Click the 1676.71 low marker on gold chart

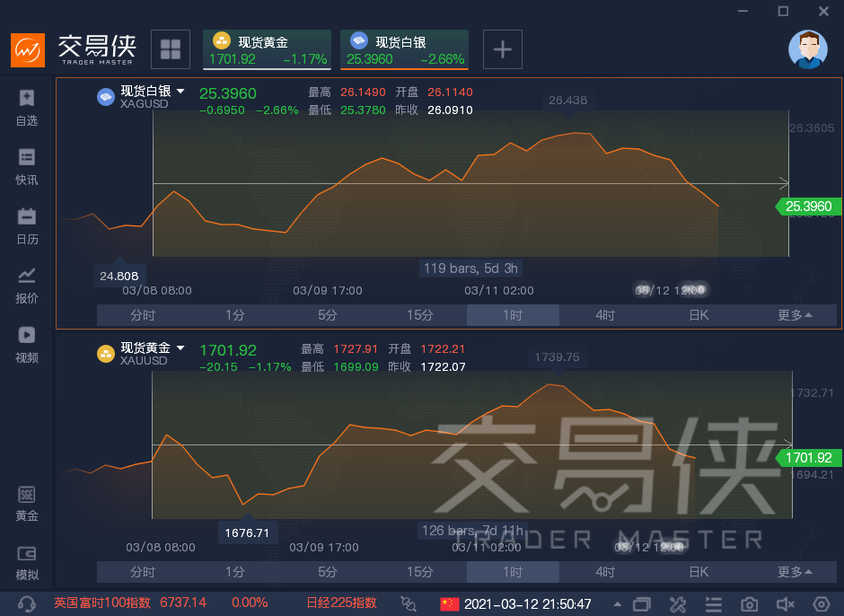(x=247, y=532)
